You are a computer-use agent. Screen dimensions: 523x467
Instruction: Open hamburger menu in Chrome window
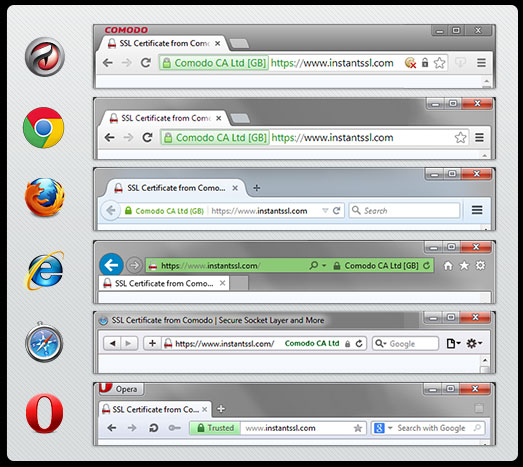pyautogui.click(x=479, y=137)
